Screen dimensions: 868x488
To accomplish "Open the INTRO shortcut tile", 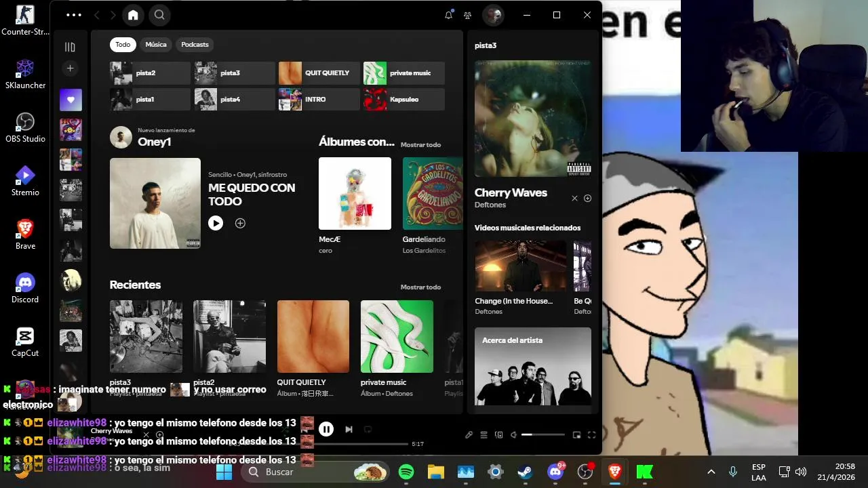I will 319,100.
